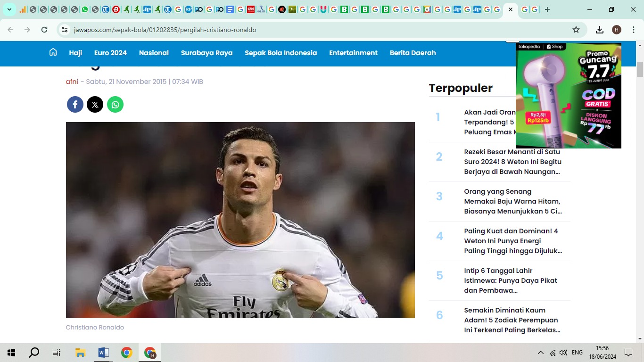Open the Sepak Bola Indonesia section
The height and width of the screenshot is (362, 644).
(x=281, y=53)
